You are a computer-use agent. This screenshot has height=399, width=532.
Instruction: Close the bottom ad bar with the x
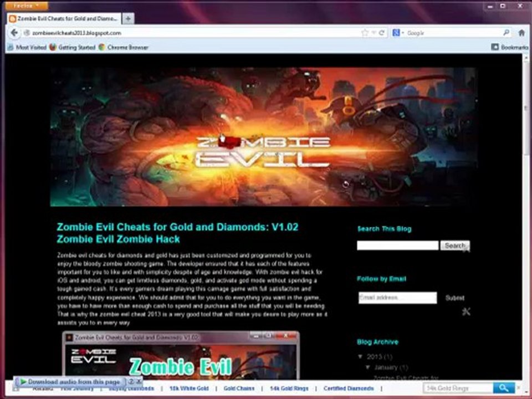click(519, 388)
